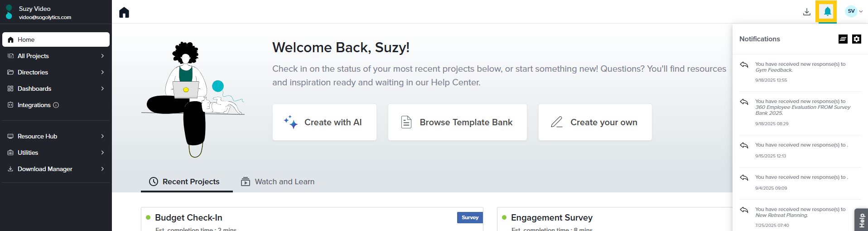The width and height of the screenshot is (868, 231).
Task: Switch to the Watch and Learn tab
Action: tap(278, 182)
